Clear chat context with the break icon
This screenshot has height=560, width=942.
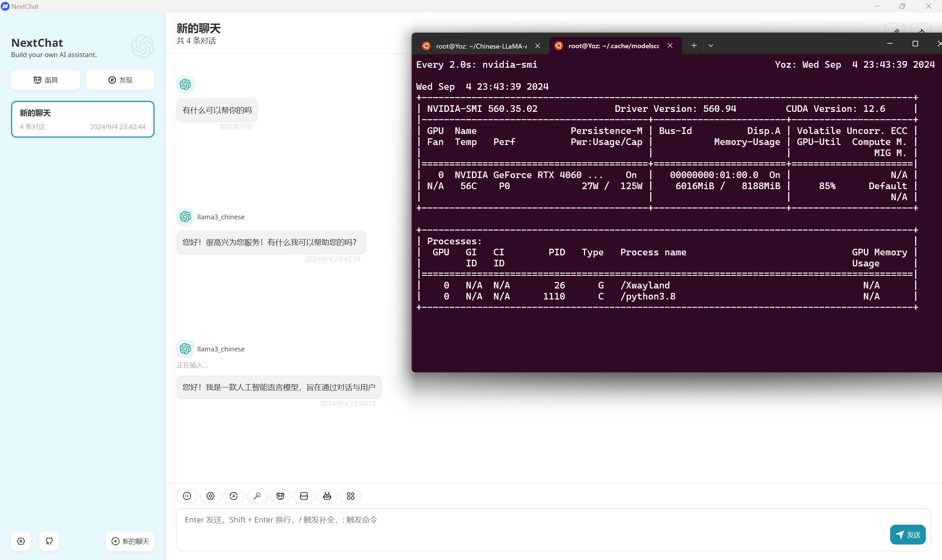pyautogui.click(x=304, y=496)
